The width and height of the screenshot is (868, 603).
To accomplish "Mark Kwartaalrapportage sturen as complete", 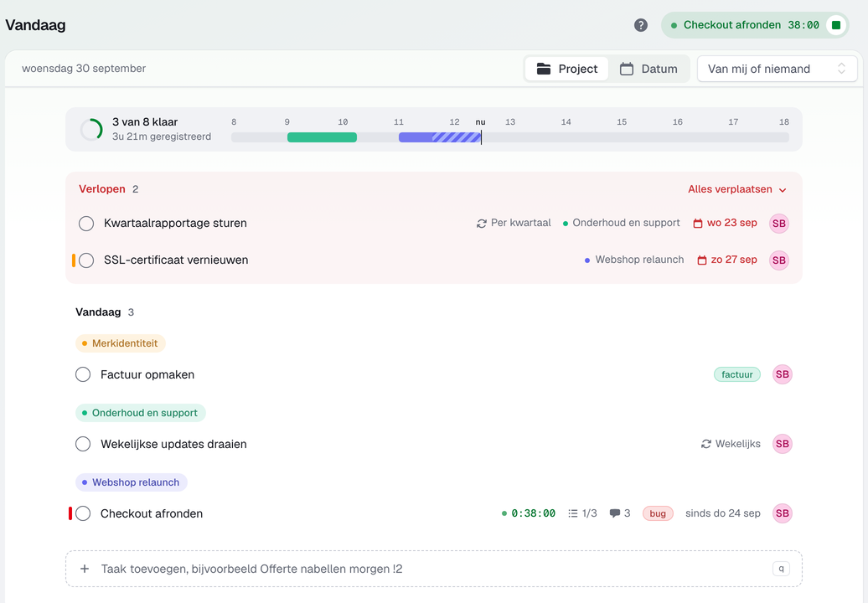I will point(86,224).
